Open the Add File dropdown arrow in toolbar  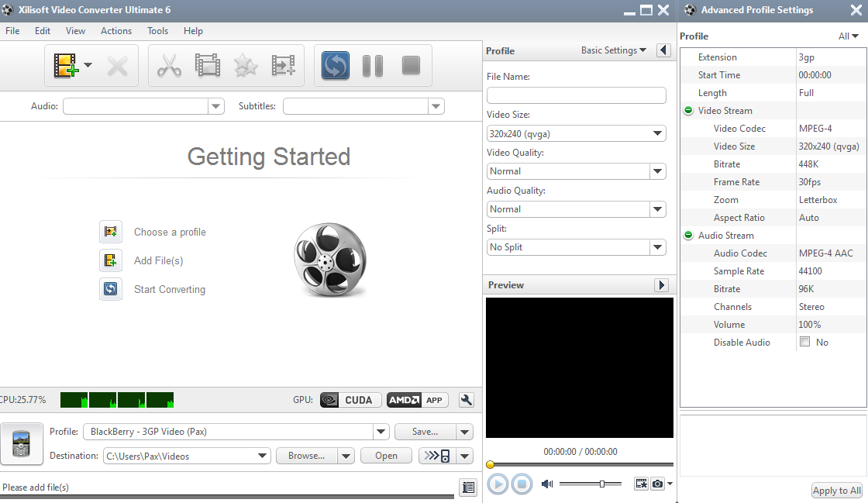point(88,65)
